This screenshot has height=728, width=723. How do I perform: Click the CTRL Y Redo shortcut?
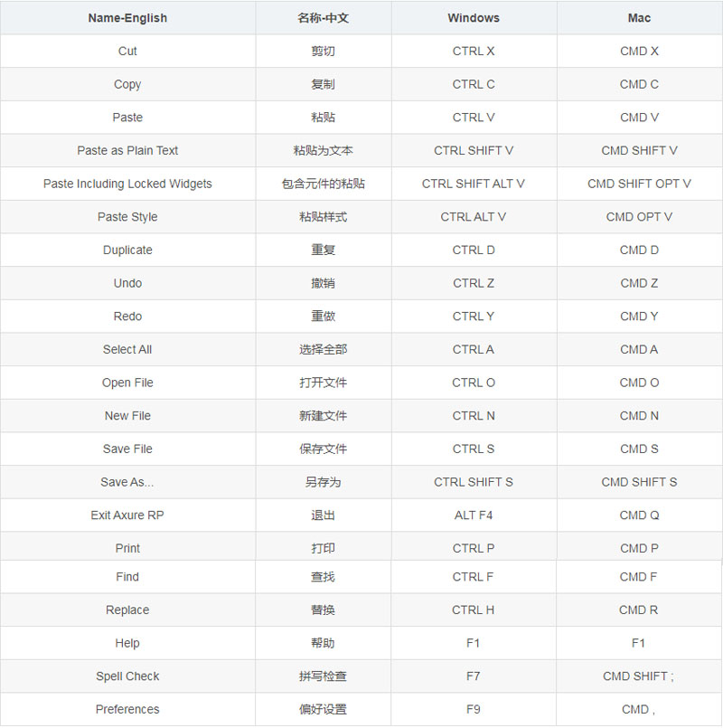[x=474, y=317]
